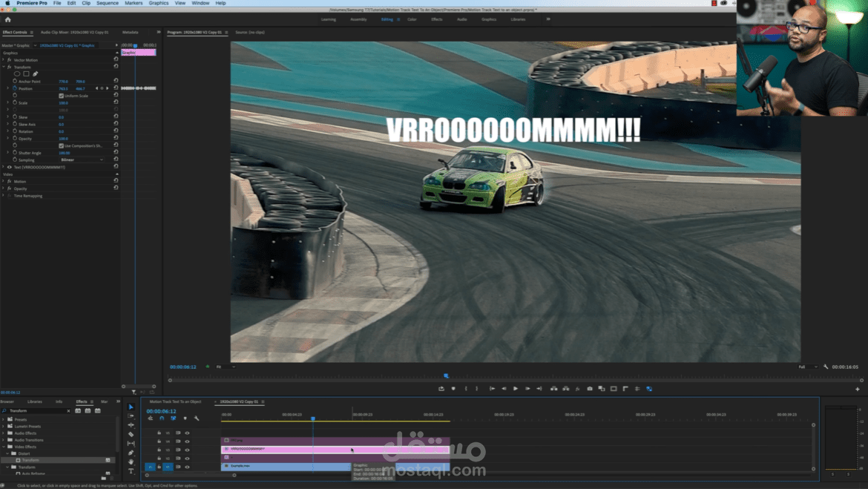Expand Position property
The image size is (868, 489).
click(x=7, y=88)
